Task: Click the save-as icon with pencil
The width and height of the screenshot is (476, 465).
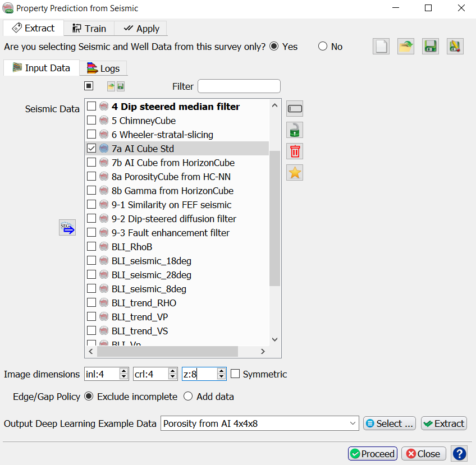Action: pos(455,47)
